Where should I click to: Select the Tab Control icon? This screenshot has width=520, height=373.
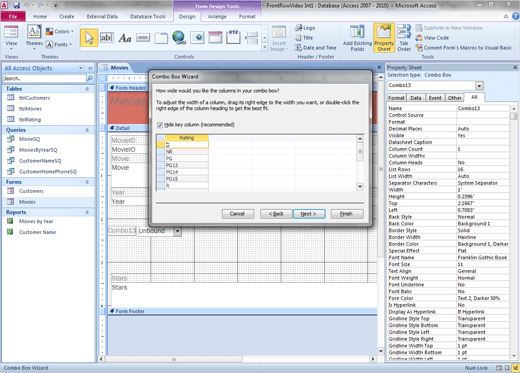pyautogui.click(x=161, y=38)
